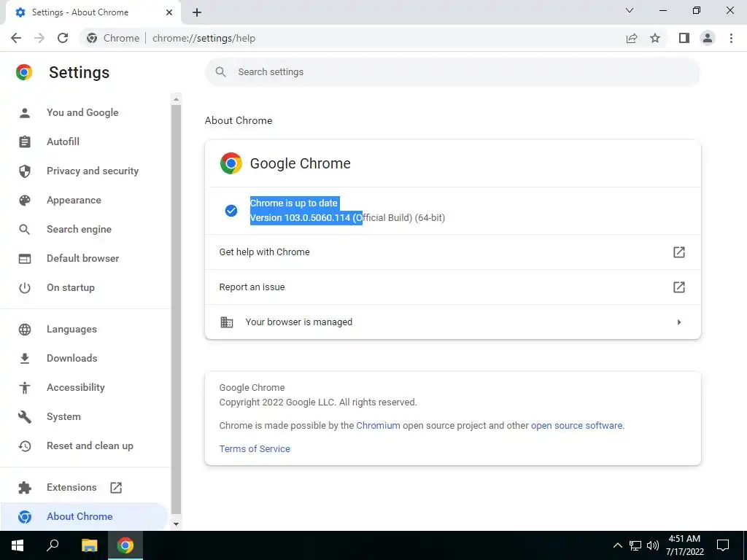Viewport: 747px width, 560px height.
Task: Click the System wrench icon
Action: pyautogui.click(x=25, y=416)
